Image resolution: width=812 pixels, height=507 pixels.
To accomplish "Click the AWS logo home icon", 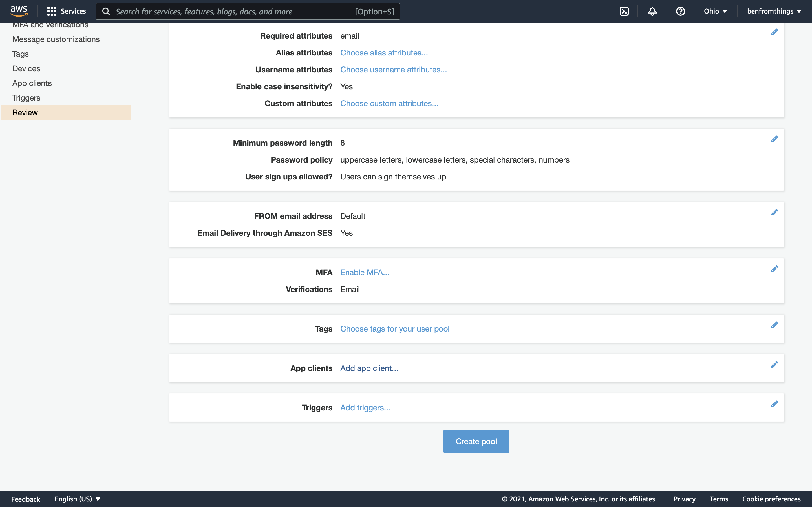I will click(19, 11).
